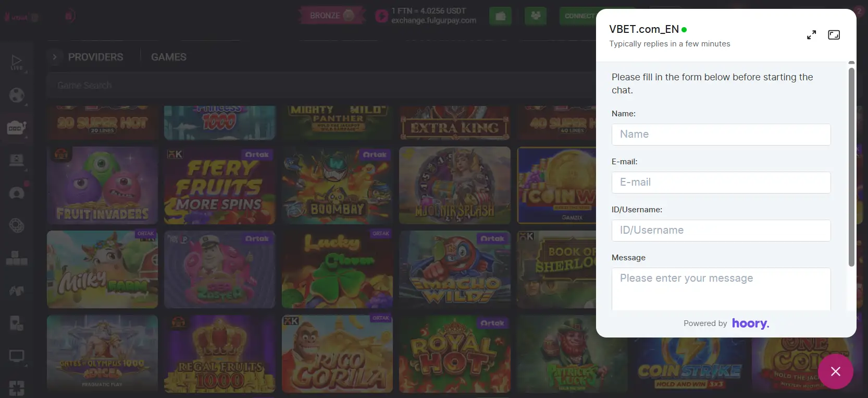Click the E-mail input field
This screenshot has height=398, width=868.
[x=721, y=183]
